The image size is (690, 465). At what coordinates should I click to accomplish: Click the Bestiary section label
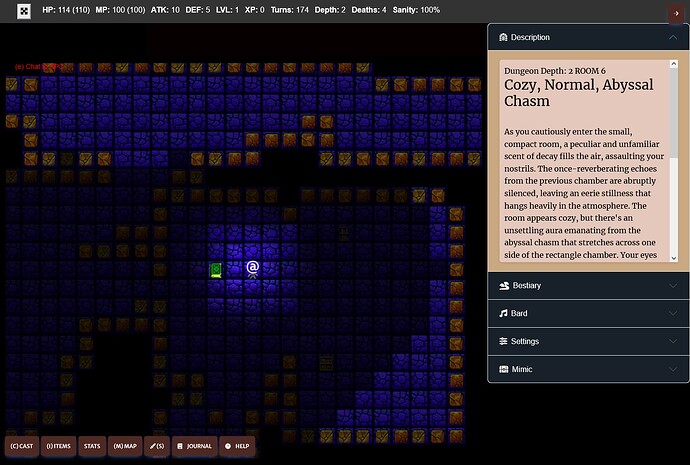(526, 286)
